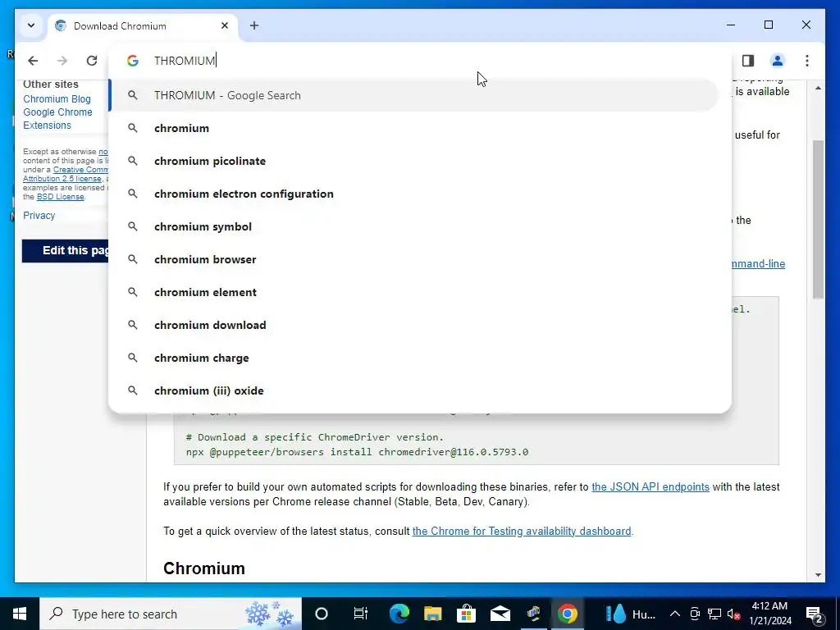Open File Explorer from taskbar
Image resolution: width=840 pixels, height=630 pixels.
click(x=433, y=614)
